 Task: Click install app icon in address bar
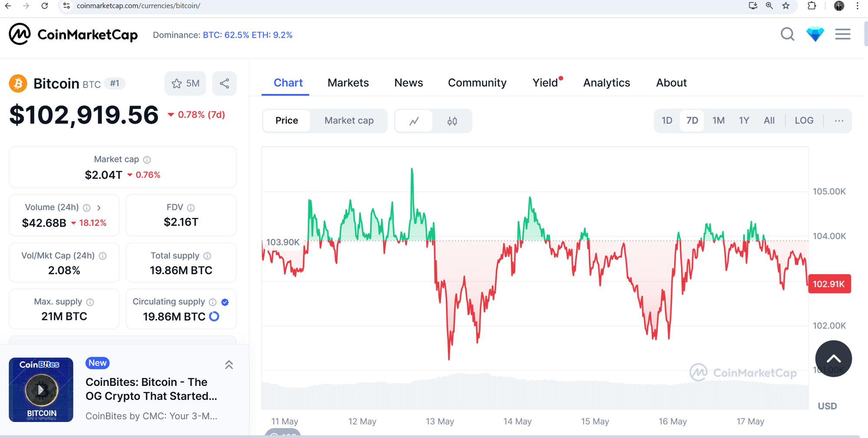753,6
